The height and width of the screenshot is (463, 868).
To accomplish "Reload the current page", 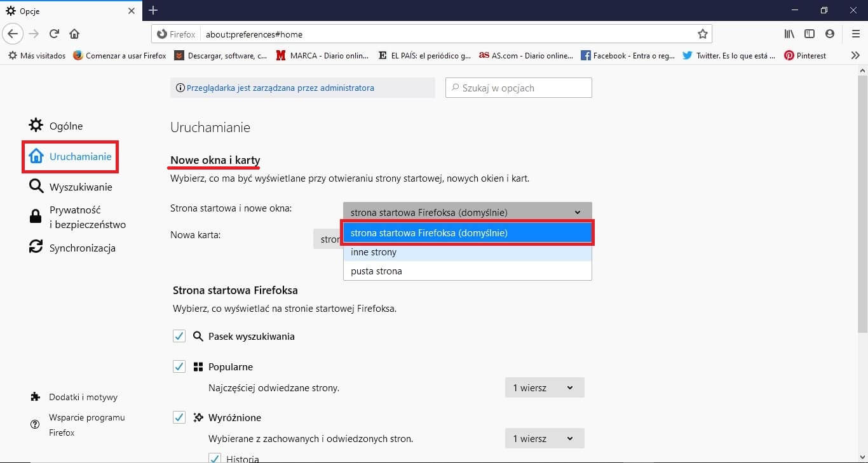I will [x=55, y=34].
